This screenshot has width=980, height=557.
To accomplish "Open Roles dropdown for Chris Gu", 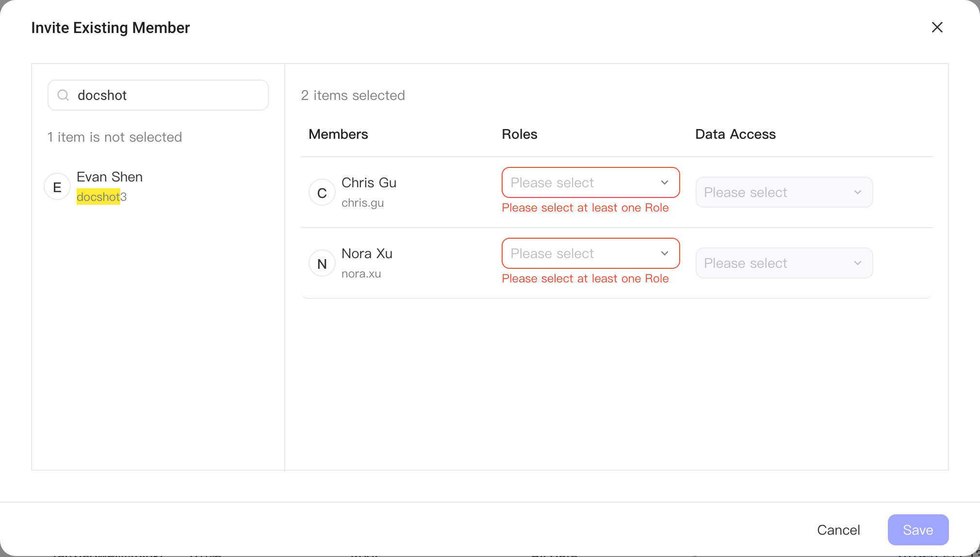I will [x=590, y=182].
